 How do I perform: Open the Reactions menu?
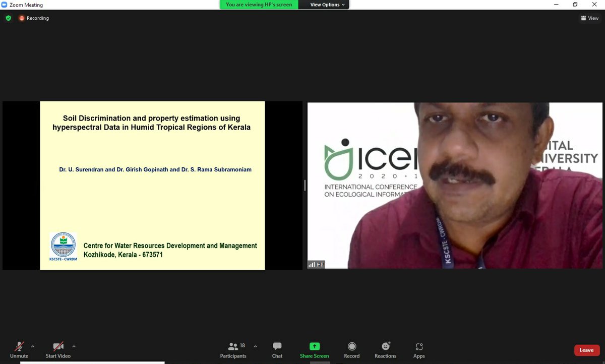[x=386, y=350]
